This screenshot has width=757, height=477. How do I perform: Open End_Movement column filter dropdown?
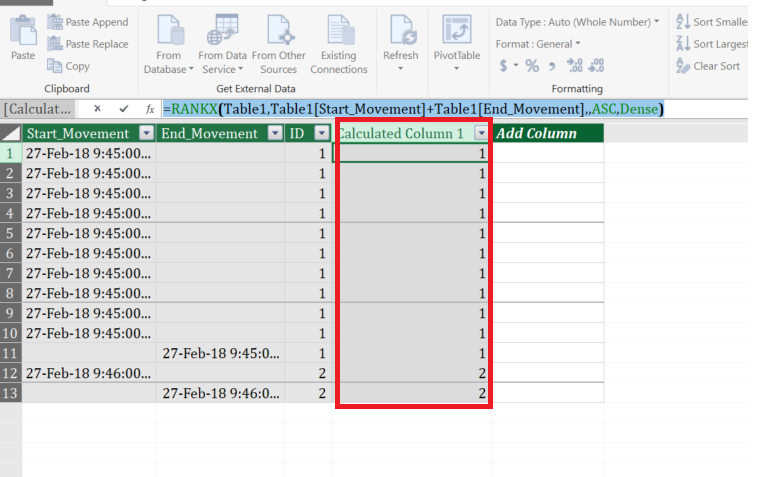(275, 133)
